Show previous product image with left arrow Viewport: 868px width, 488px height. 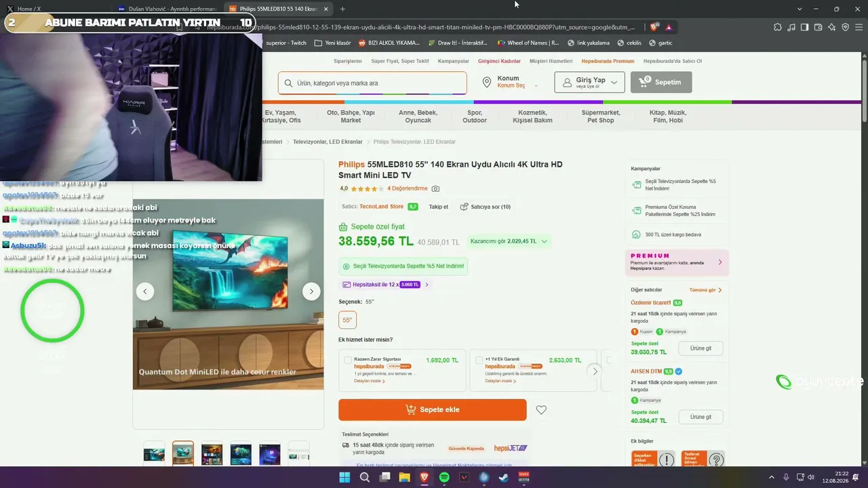pyautogui.click(x=144, y=291)
